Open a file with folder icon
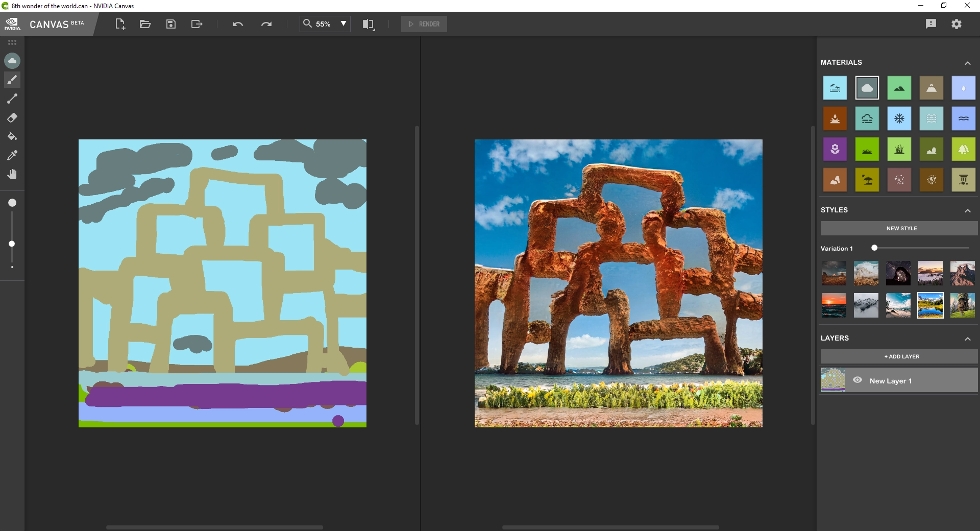 point(145,24)
